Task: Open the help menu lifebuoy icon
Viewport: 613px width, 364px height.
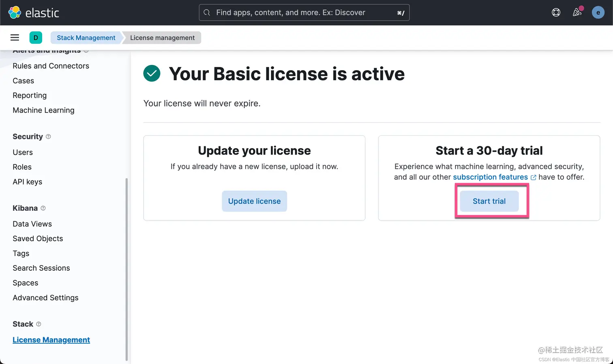Action: tap(556, 13)
